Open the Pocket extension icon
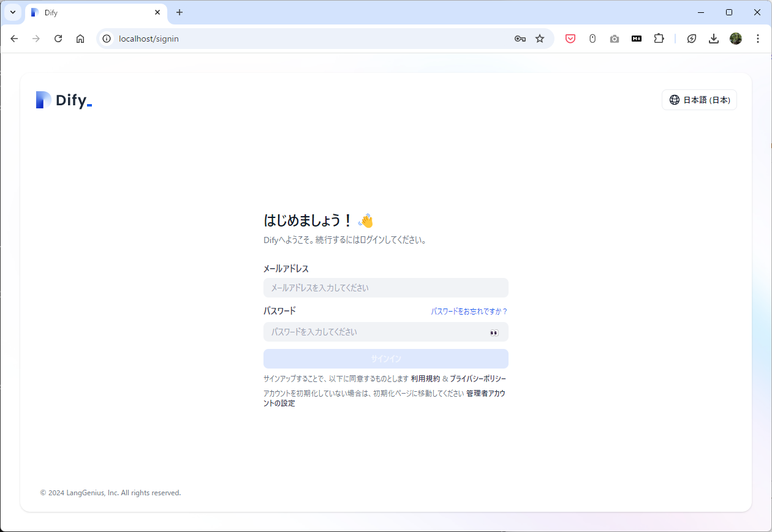 pyautogui.click(x=570, y=38)
